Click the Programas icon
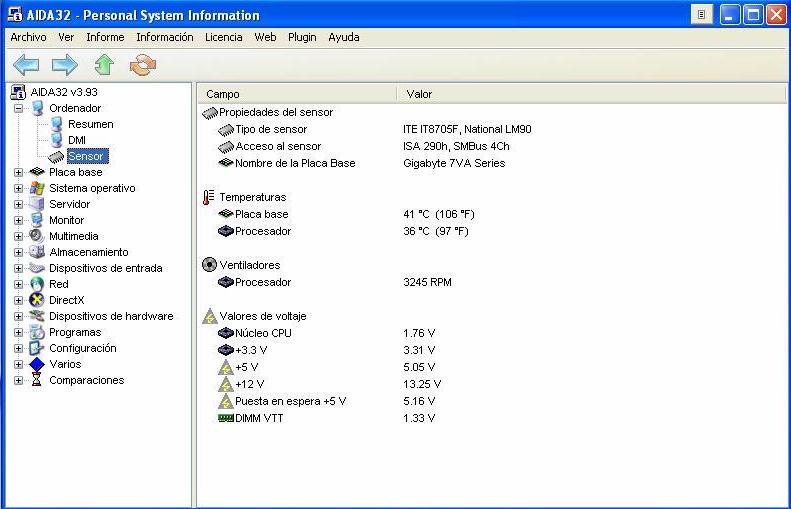The height and width of the screenshot is (509, 791). pos(37,332)
